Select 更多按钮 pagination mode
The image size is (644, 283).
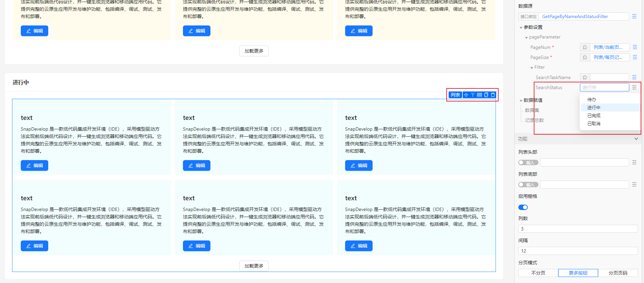[578, 273]
